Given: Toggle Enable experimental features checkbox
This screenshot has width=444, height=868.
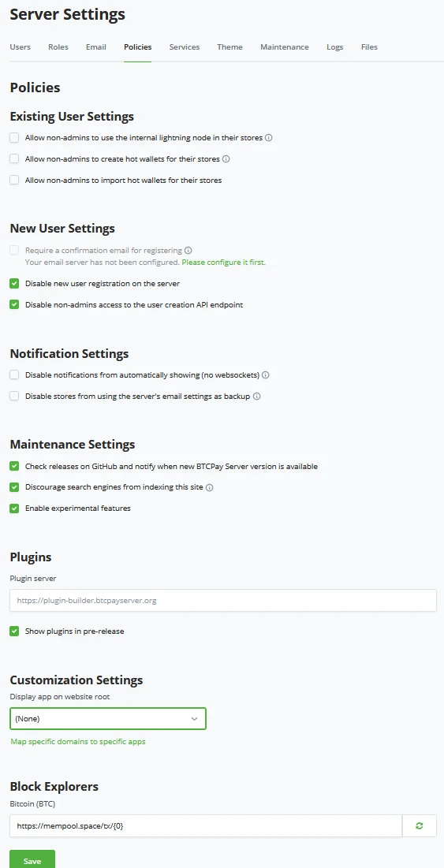Looking at the screenshot, I should click(14, 509).
